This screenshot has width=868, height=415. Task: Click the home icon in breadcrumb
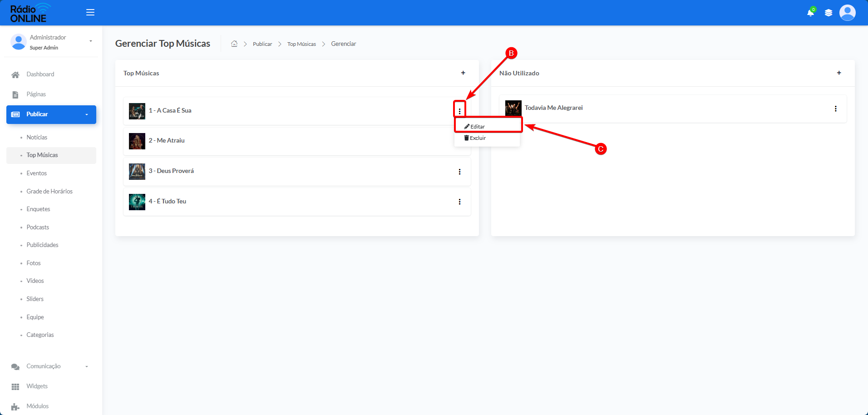click(234, 44)
